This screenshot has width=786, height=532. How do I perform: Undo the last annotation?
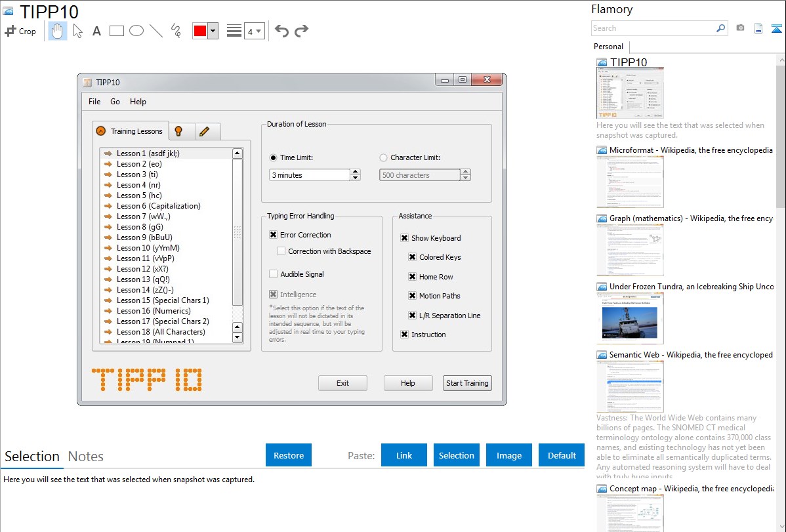coord(281,31)
